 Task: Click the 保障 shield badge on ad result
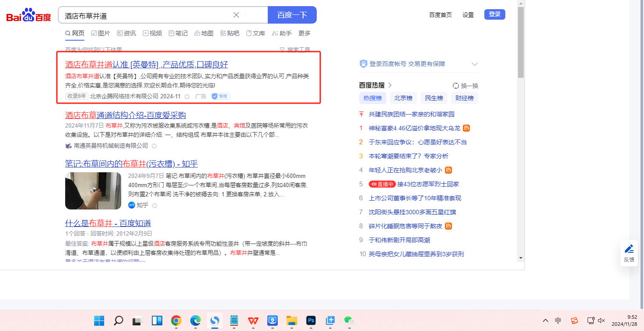[220, 96]
